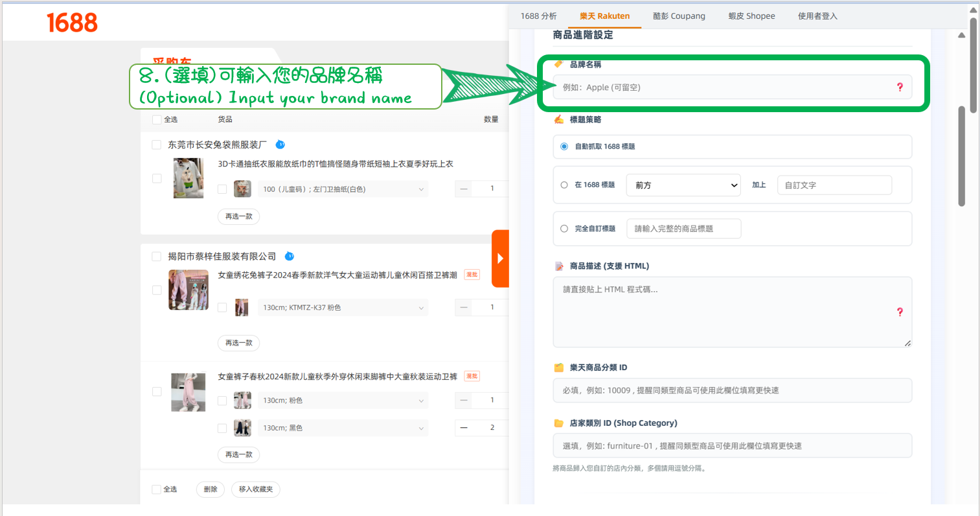Click the 删除 button at cart bottom

point(211,489)
